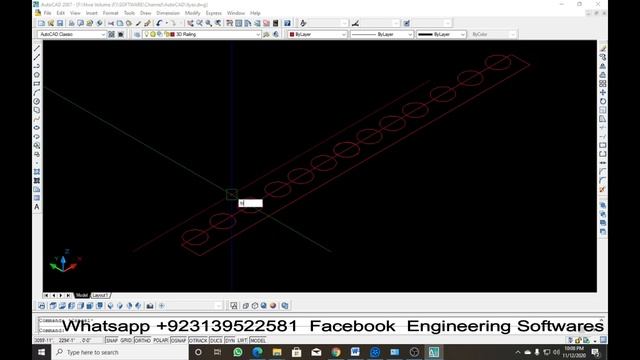Viewport: 640px width, 360px height.
Task: Click the Move tool in Modify toolbar
Action: (x=603, y=92)
